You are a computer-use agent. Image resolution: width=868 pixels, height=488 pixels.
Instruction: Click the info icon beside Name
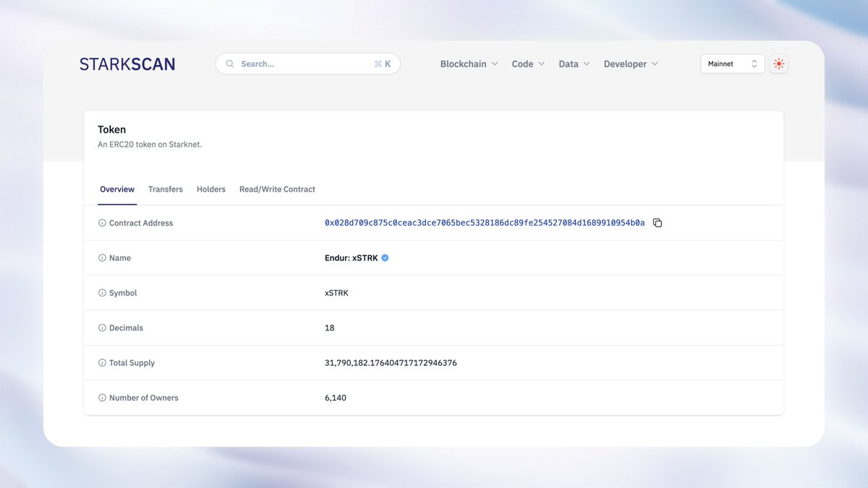(102, 258)
